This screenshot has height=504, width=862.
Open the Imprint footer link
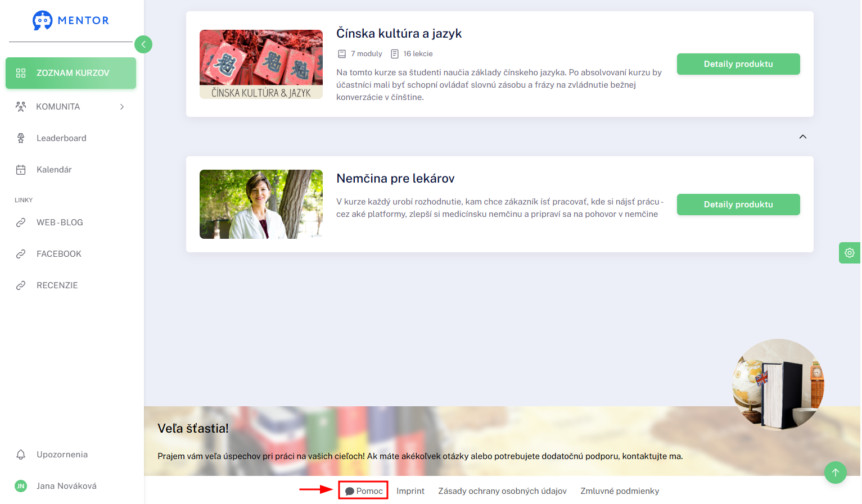[x=410, y=491]
